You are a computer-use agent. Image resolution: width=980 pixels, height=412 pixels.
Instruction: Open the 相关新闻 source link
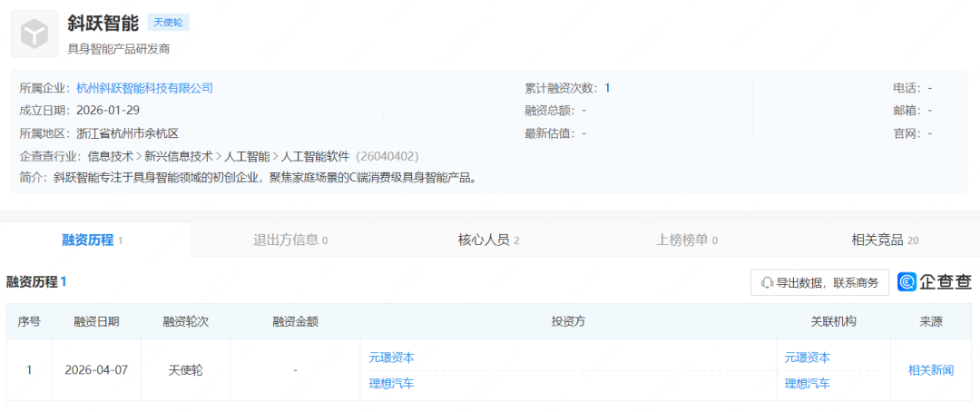931,370
